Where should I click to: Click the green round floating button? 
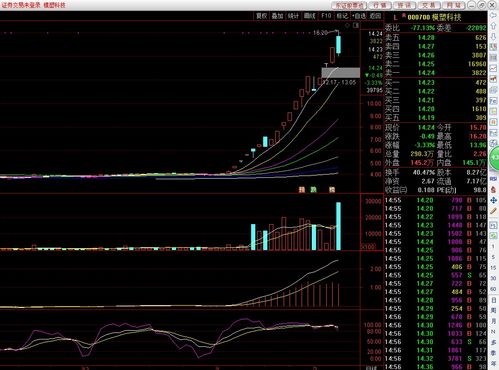pos(494,157)
